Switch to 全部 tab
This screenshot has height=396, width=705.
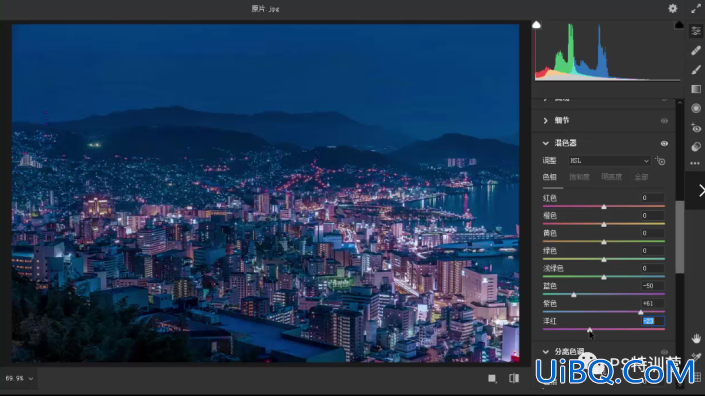point(641,177)
